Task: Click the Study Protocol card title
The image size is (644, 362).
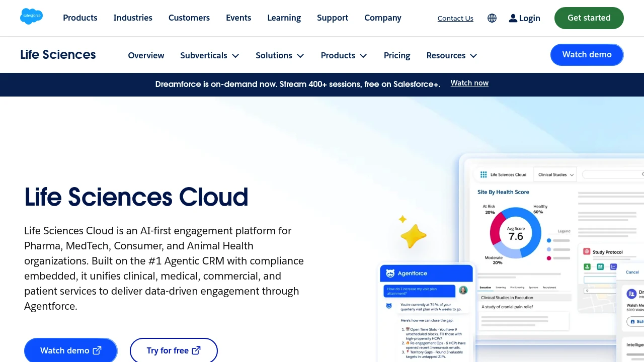Action: point(607,252)
